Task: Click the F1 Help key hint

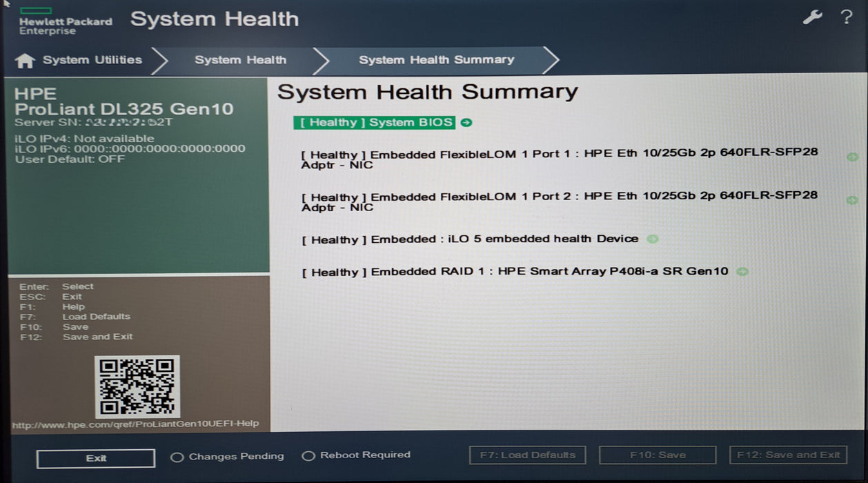Action: (x=52, y=307)
